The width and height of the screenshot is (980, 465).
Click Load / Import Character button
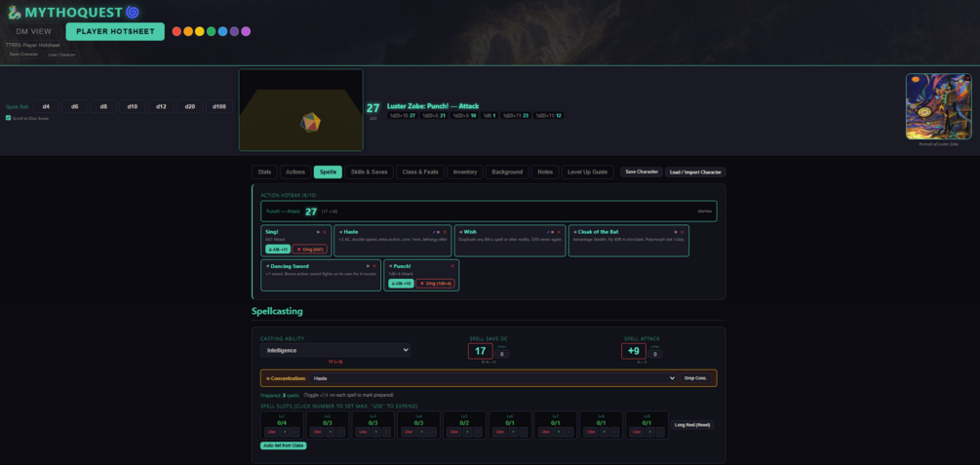click(695, 172)
